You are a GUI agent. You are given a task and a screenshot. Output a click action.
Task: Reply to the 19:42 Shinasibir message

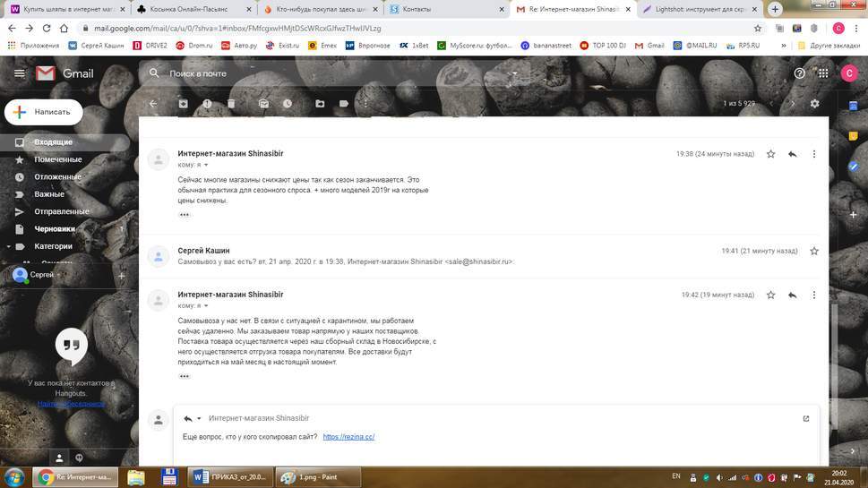point(792,295)
